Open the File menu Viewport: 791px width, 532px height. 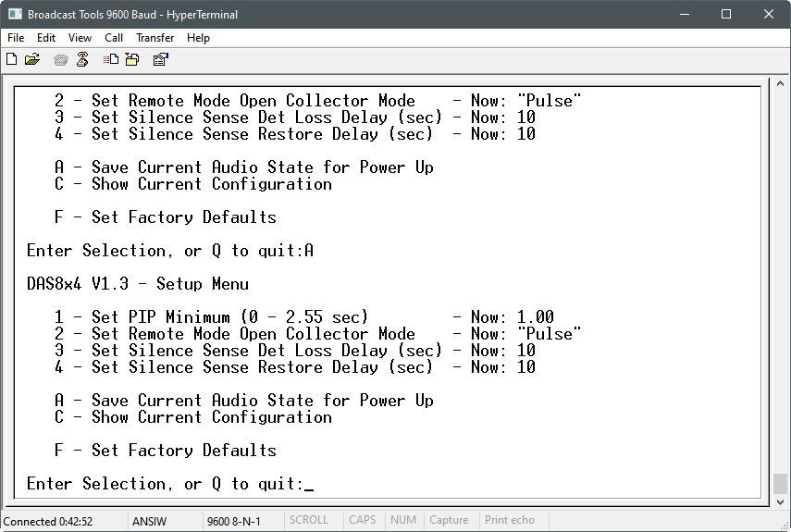pos(16,38)
